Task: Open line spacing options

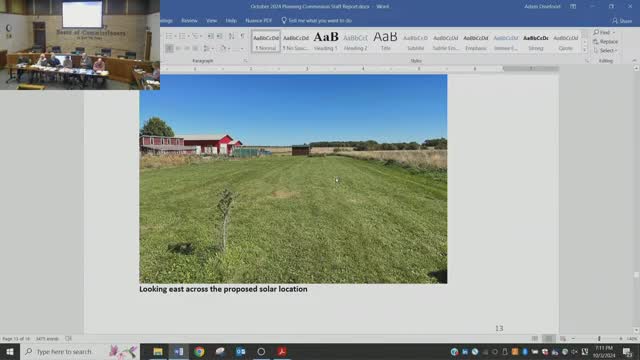Action: click(207, 48)
